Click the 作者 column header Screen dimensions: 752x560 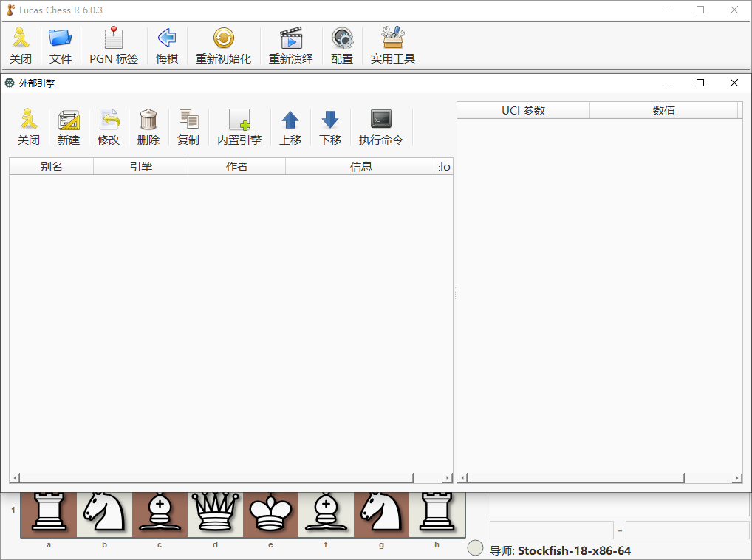pyautogui.click(x=237, y=166)
